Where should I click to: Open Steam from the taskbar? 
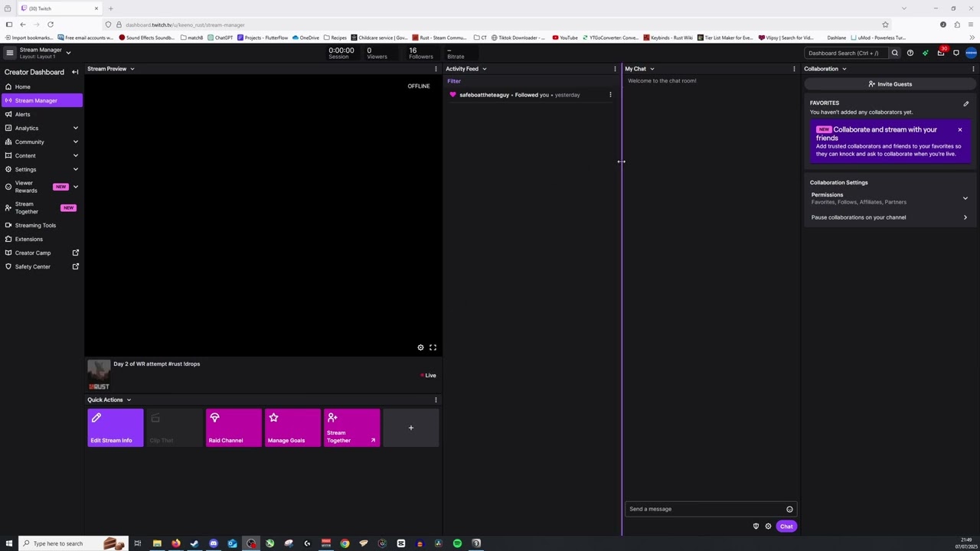[x=194, y=543]
